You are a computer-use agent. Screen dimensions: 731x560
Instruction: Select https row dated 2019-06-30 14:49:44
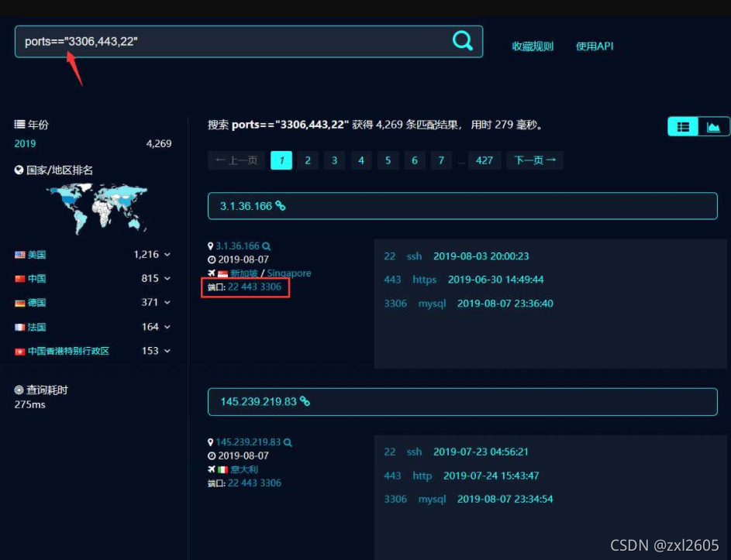point(464,280)
